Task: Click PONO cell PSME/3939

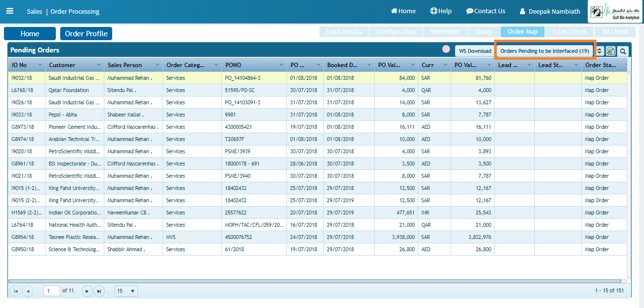Action: tap(254, 151)
